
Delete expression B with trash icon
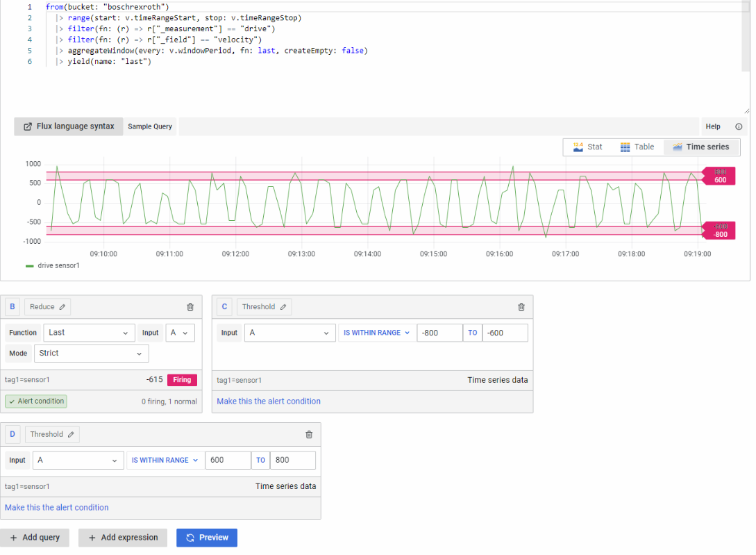pos(190,307)
